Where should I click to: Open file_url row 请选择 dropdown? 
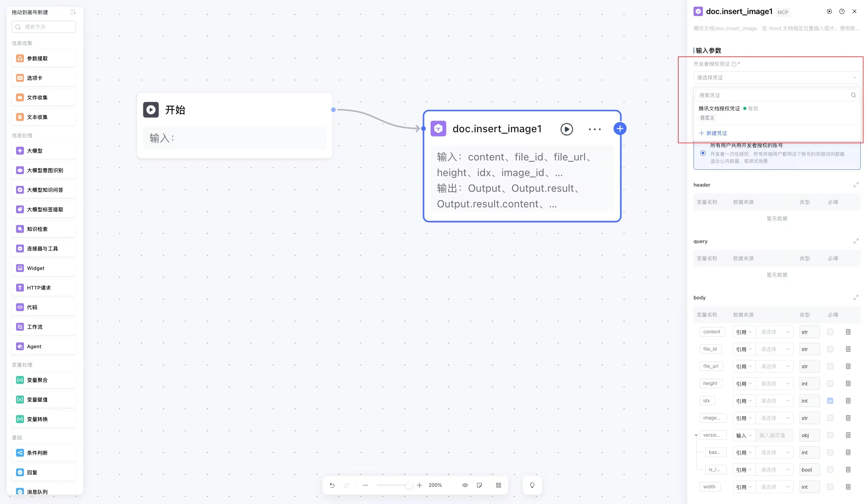point(775,366)
